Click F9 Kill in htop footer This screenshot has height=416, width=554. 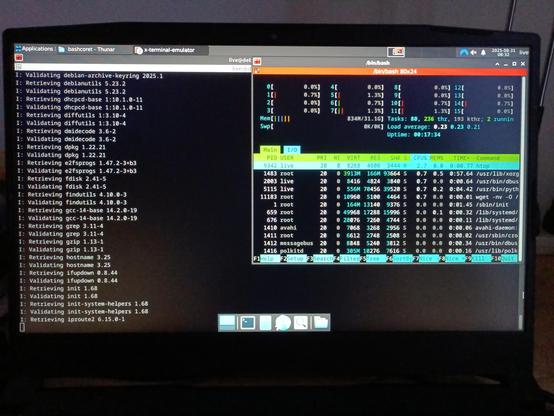coord(478,259)
